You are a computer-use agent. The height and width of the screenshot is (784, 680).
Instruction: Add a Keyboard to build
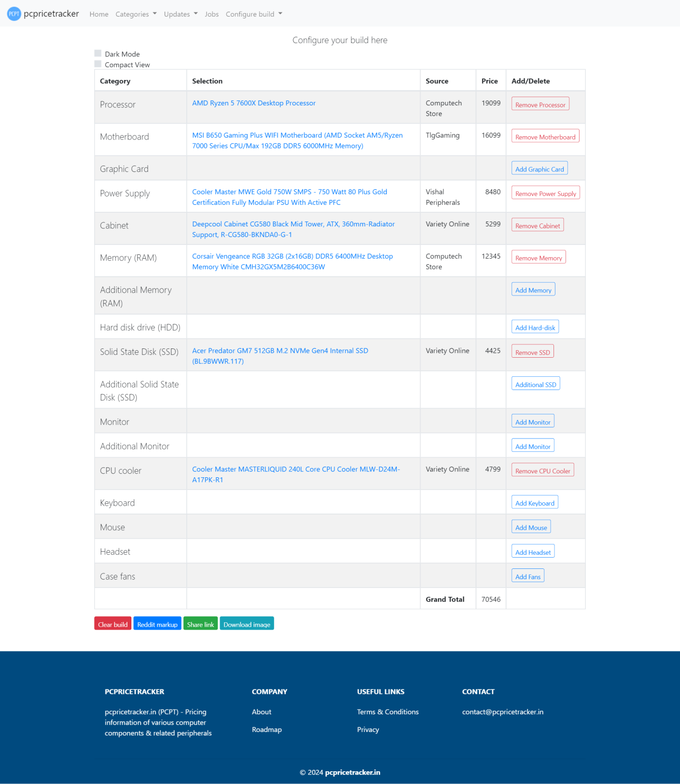534,503
